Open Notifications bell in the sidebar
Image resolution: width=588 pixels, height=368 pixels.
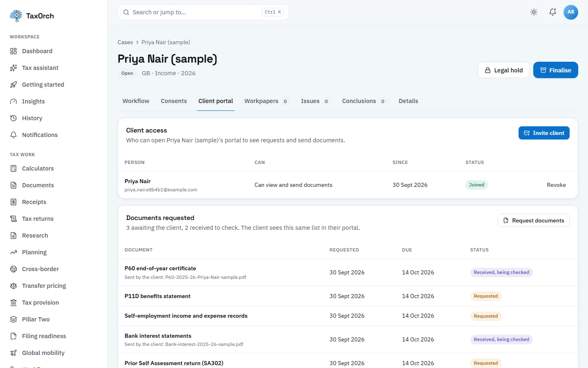tap(13, 135)
